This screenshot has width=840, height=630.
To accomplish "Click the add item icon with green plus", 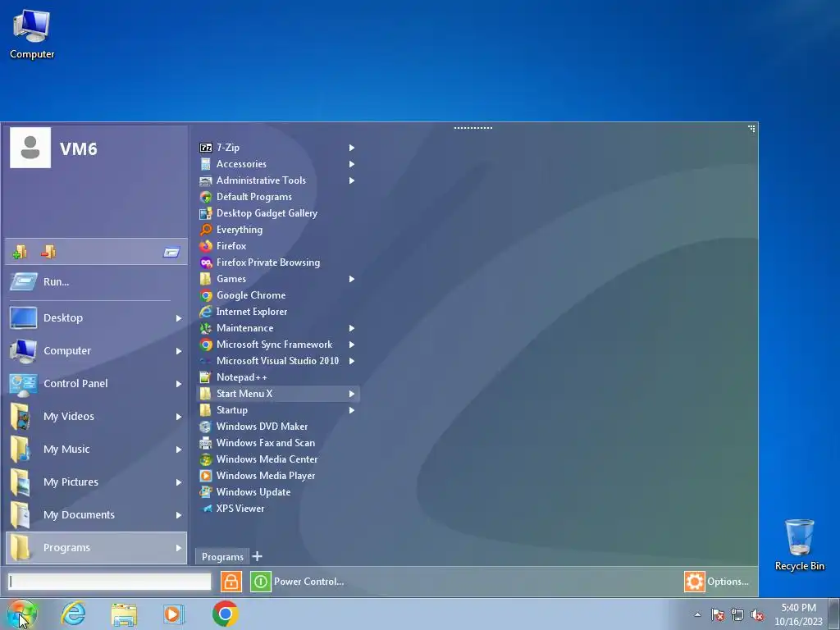I will tap(20, 251).
